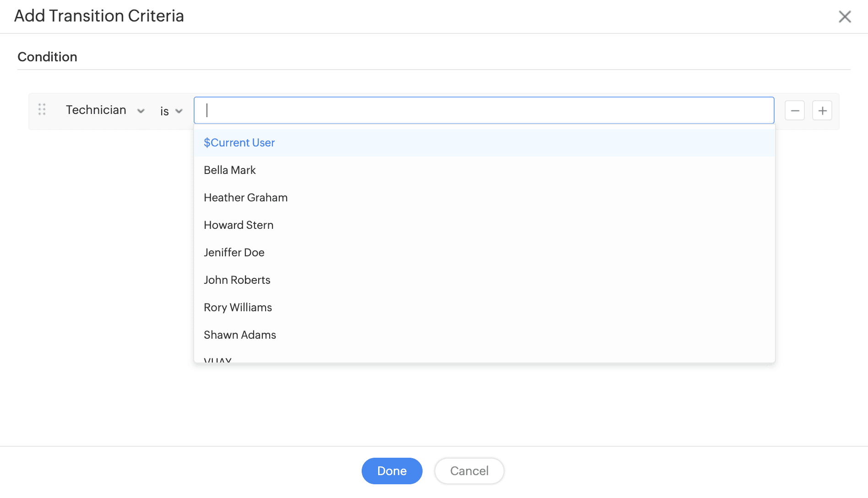Click the technician value input field
This screenshot has height=498, width=868.
click(484, 110)
